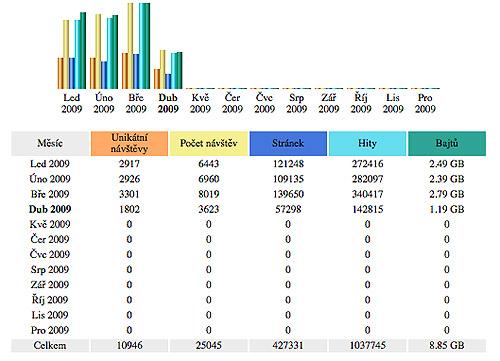Click the 340417 hits value
500x361 pixels.
click(367, 194)
